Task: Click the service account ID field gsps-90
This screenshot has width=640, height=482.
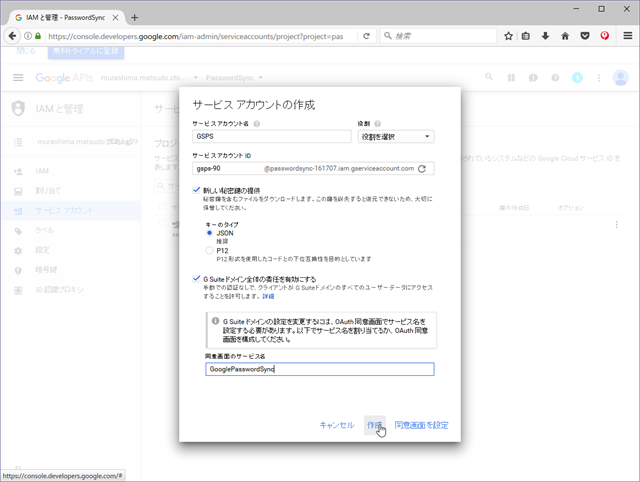Action: click(313, 169)
